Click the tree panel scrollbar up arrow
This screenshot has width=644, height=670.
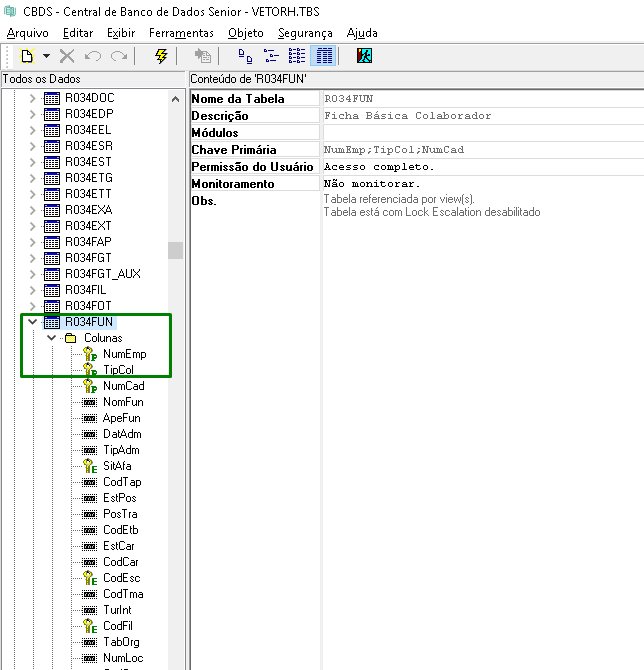[176, 98]
